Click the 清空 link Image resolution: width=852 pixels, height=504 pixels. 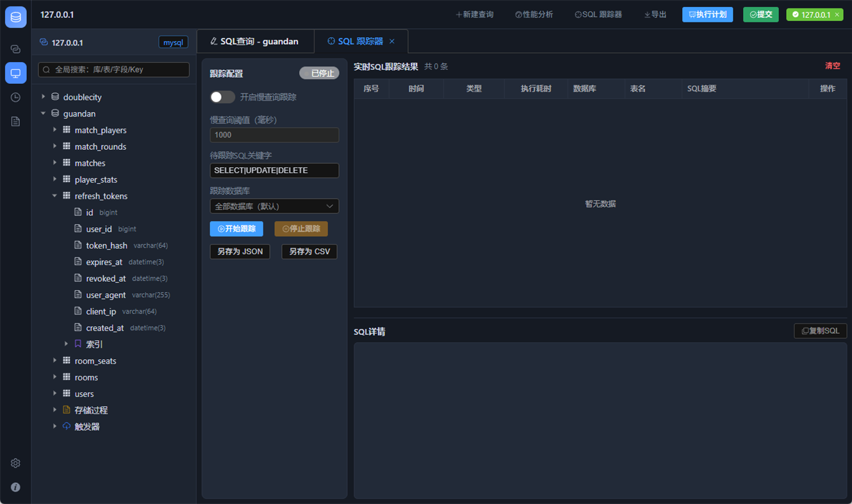[x=833, y=66]
